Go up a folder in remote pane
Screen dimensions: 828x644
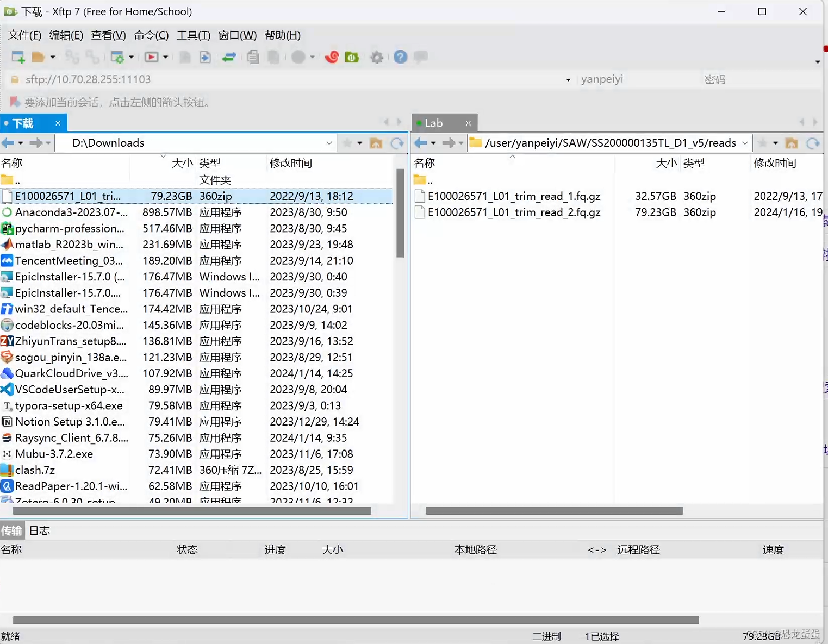pyautogui.click(x=792, y=143)
